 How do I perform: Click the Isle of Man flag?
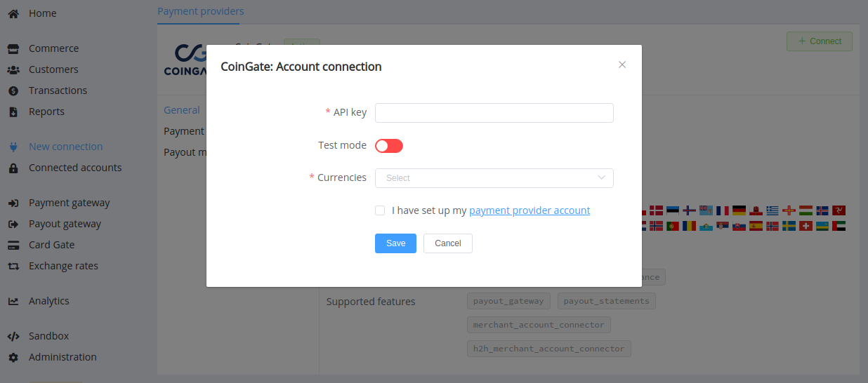coord(839,210)
